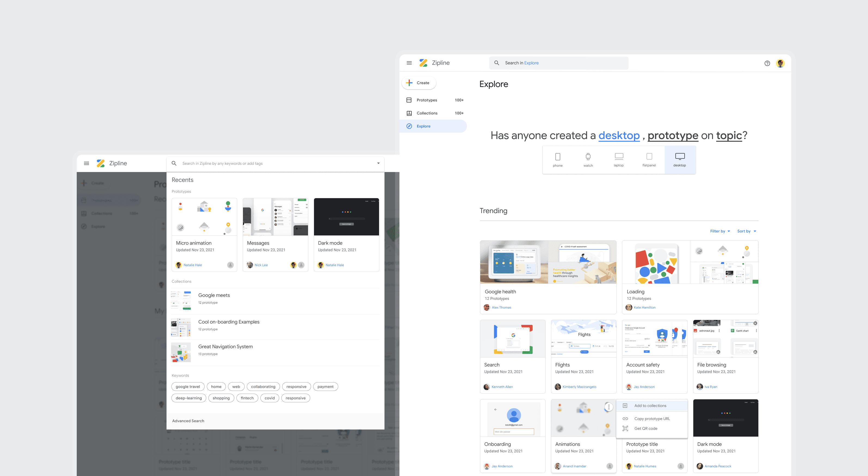Click the Create button
This screenshot has height=476, width=868.
click(x=419, y=83)
